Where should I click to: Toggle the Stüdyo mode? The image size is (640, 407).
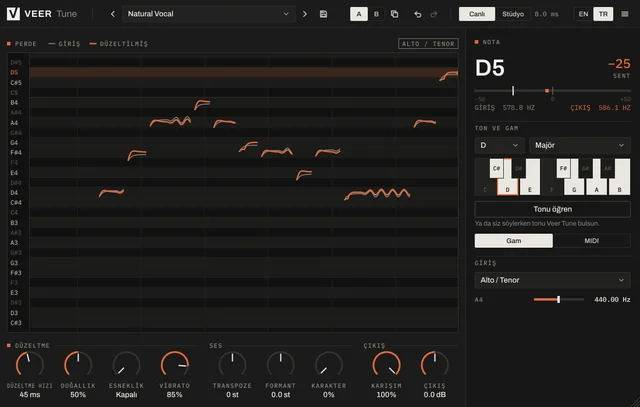tap(513, 14)
